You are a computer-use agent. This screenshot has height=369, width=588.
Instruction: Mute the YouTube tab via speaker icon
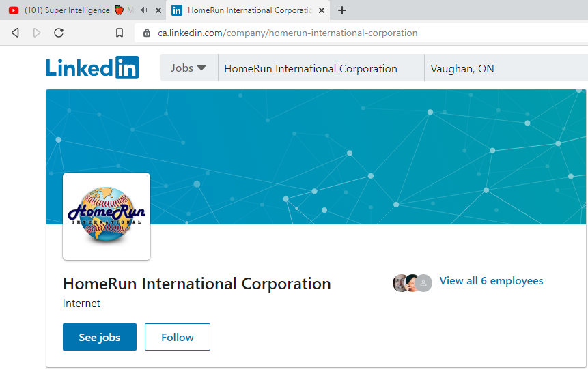pos(144,10)
